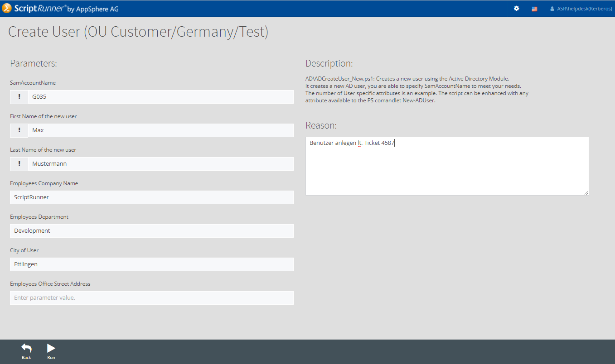Click the "First Name of the new user" label

[x=44, y=116]
